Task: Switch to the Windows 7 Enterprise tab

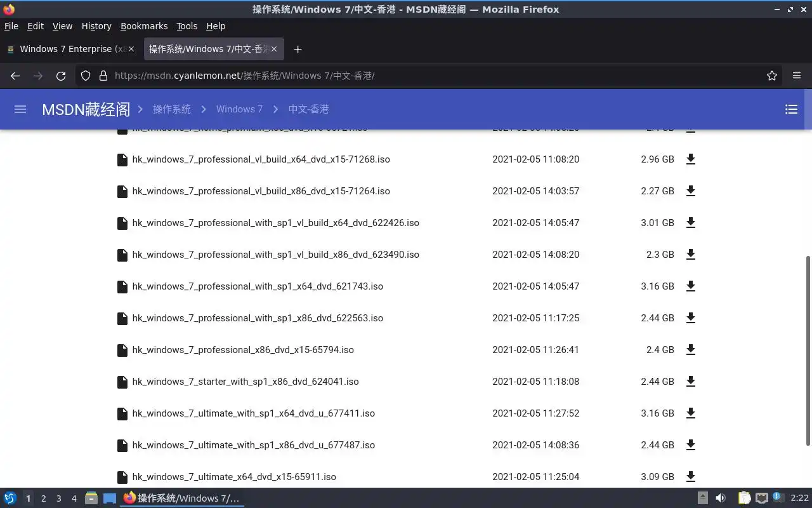Action: coord(70,49)
